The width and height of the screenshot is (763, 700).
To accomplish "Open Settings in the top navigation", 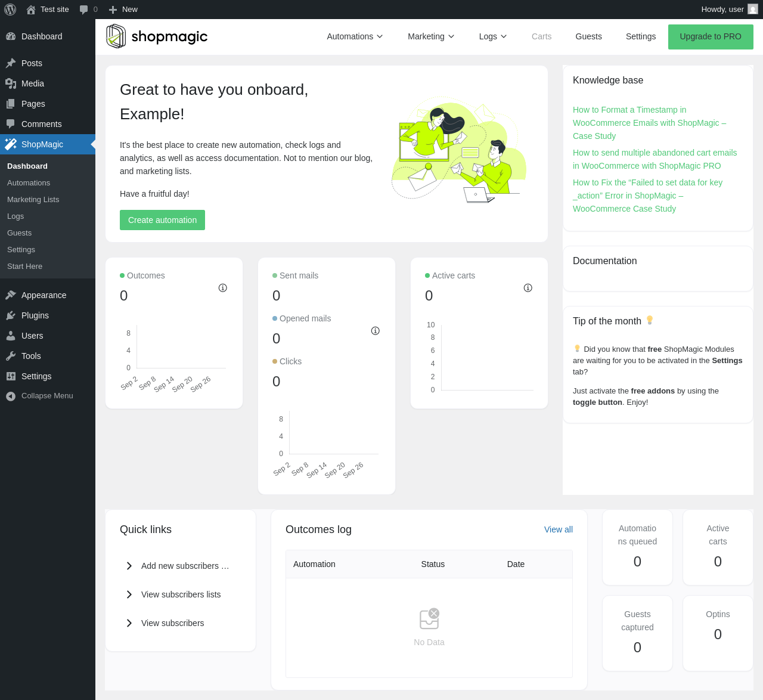I will (x=641, y=36).
